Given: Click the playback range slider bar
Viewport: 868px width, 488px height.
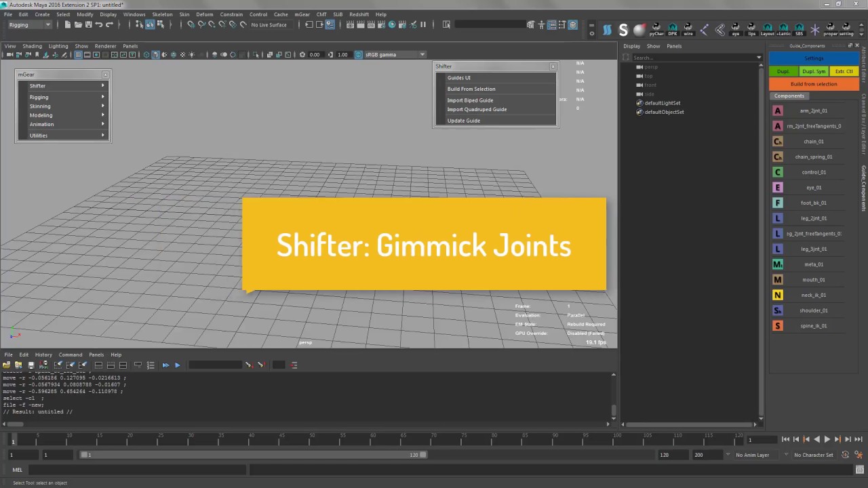Looking at the screenshot, I should tap(254, 455).
